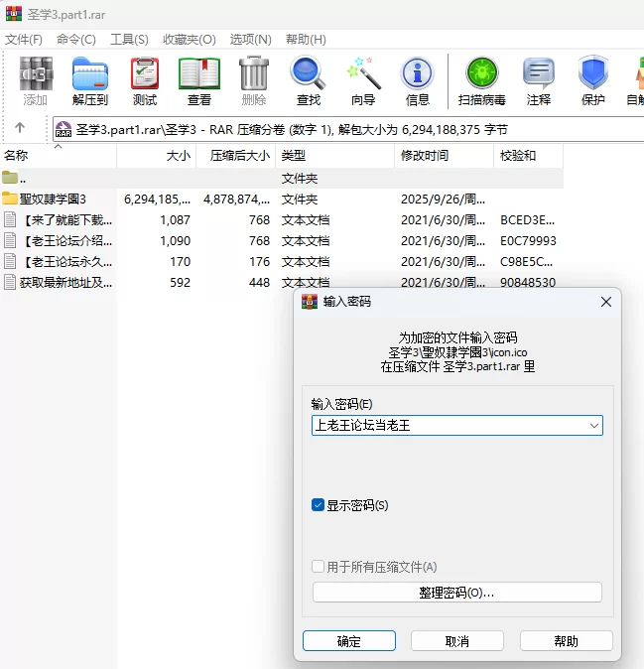Select the 聖奴隷学園3 folder icon
Image resolution: width=644 pixels, height=669 pixels.
(x=9, y=198)
